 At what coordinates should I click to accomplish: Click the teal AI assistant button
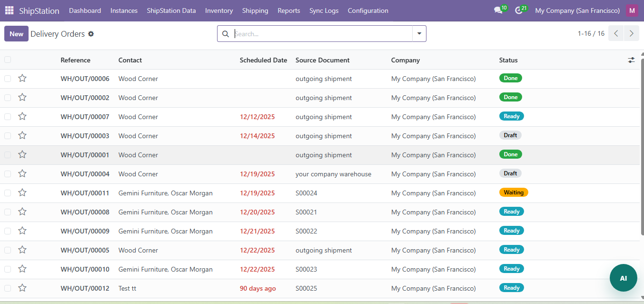(623, 278)
